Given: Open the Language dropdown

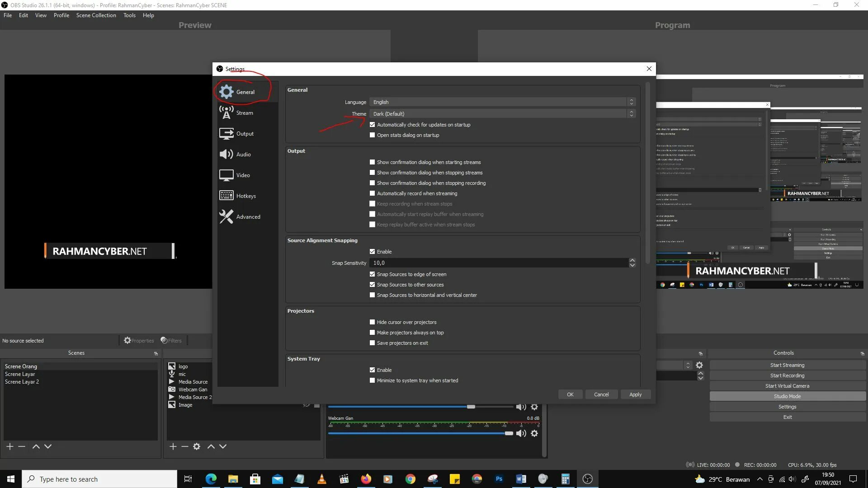Looking at the screenshot, I should coord(502,102).
